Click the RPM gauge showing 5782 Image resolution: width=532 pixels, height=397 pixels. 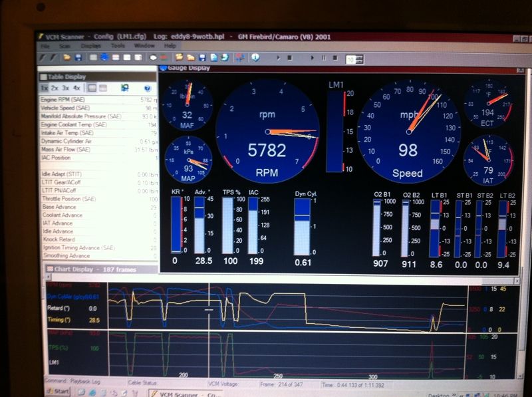(x=267, y=132)
